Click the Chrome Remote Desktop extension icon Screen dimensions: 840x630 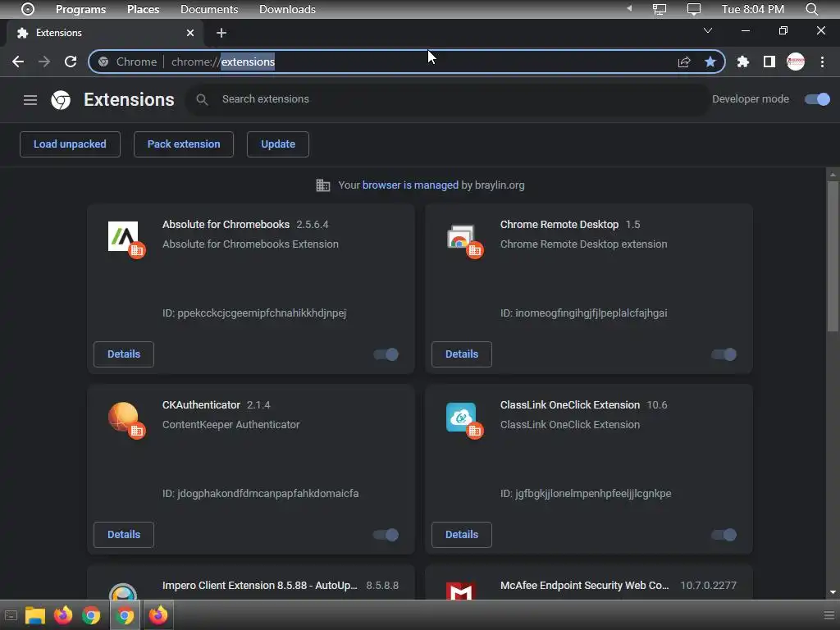click(461, 236)
